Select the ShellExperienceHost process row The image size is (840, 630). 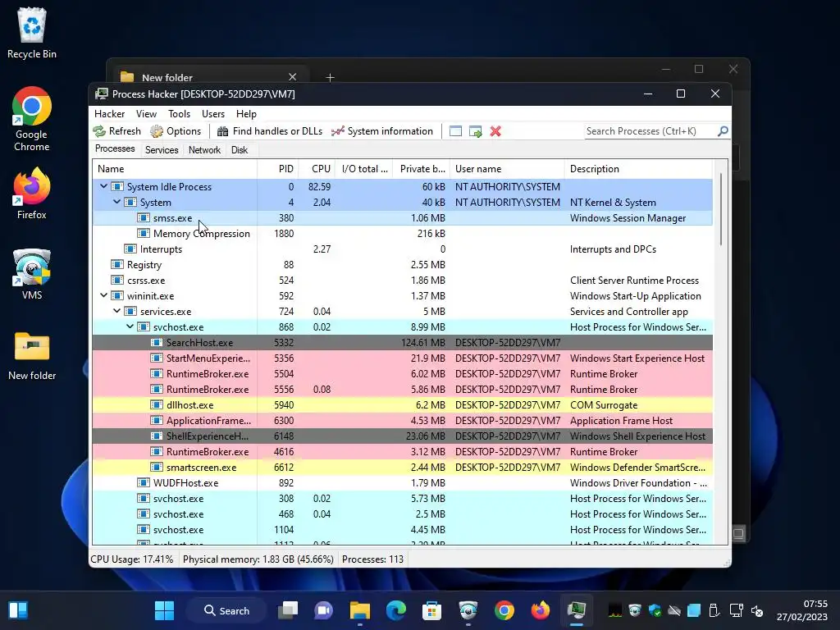(402, 436)
